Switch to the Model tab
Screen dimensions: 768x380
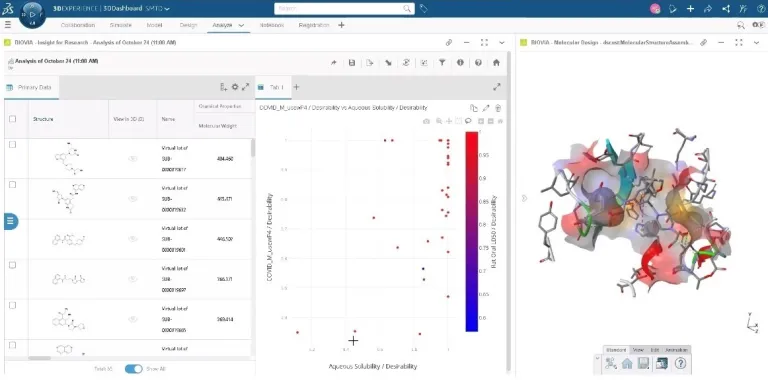click(154, 25)
